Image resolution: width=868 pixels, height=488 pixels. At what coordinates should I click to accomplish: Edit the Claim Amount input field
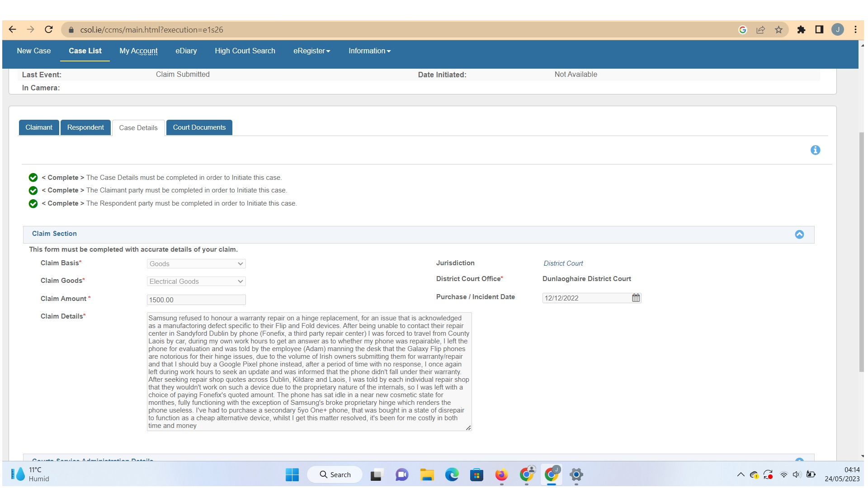[x=196, y=300]
